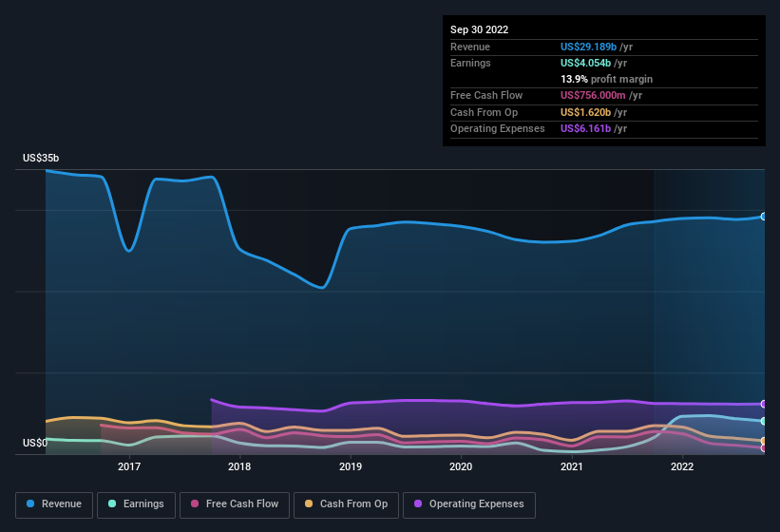Click the Free Cash Flow pink endpoint marker
This screenshot has width=780, height=532.
pos(764,448)
